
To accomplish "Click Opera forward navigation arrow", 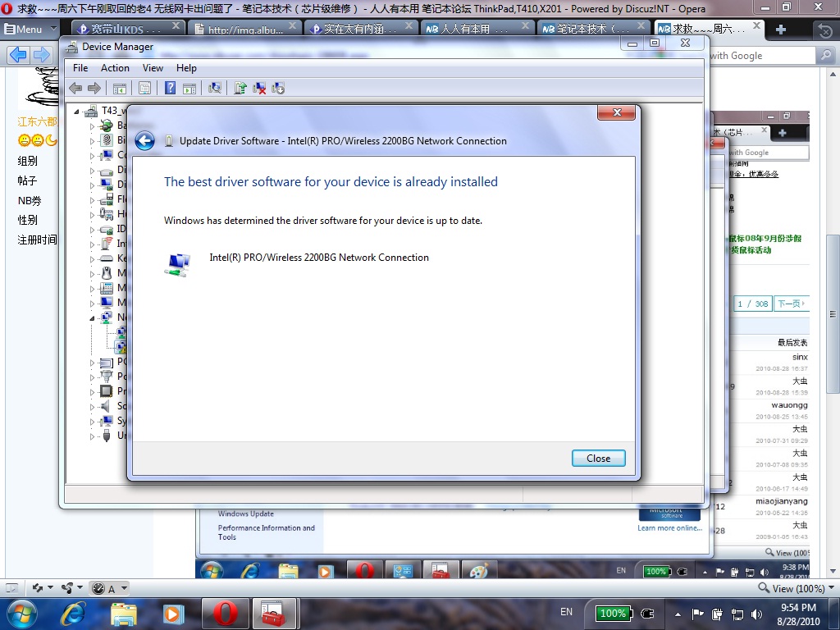I will (41, 54).
